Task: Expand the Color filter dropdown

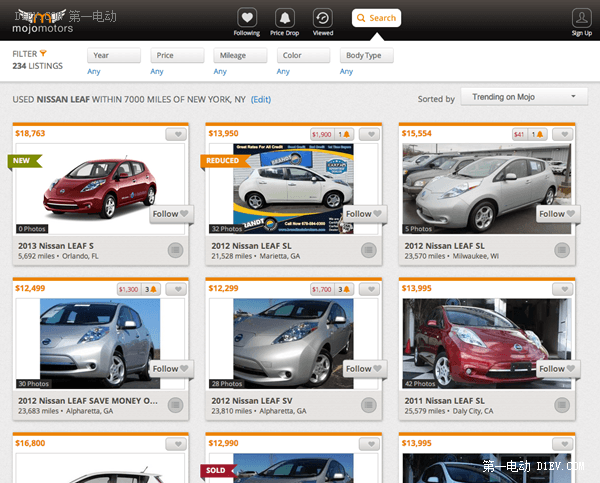Action: [x=303, y=55]
